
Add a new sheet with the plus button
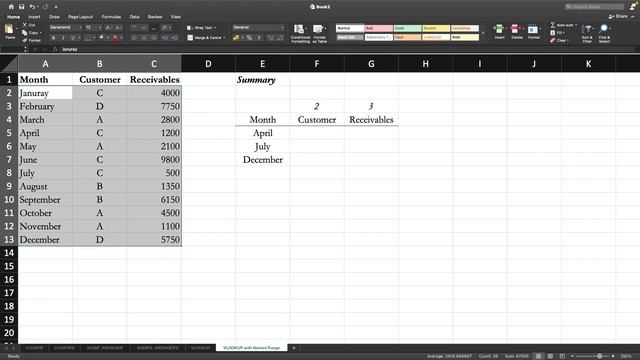(x=293, y=348)
